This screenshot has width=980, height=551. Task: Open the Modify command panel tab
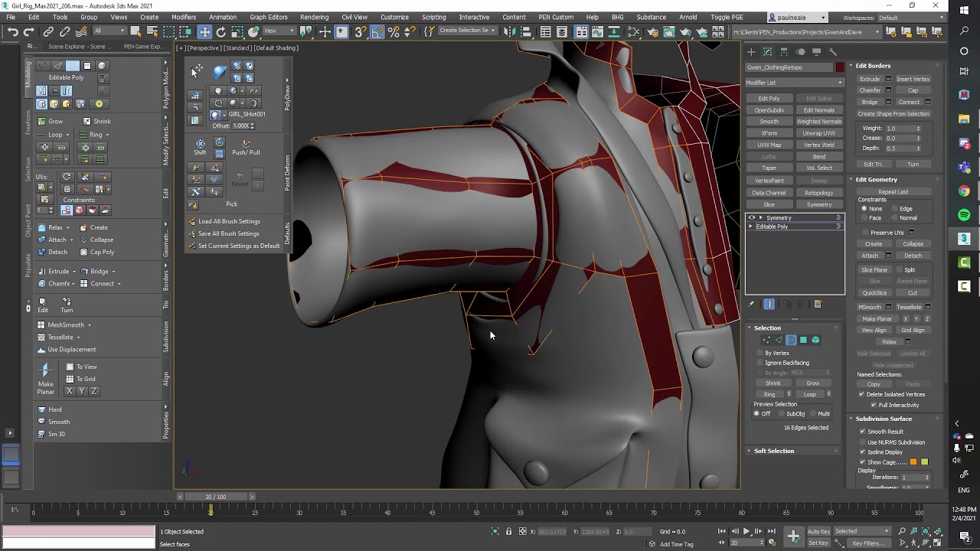pyautogui.click(x=767, y=52)
